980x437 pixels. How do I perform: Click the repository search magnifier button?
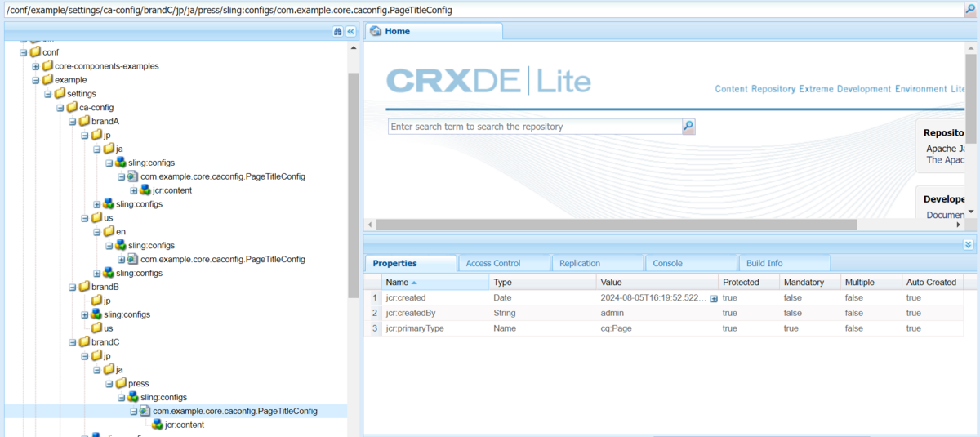688,127
